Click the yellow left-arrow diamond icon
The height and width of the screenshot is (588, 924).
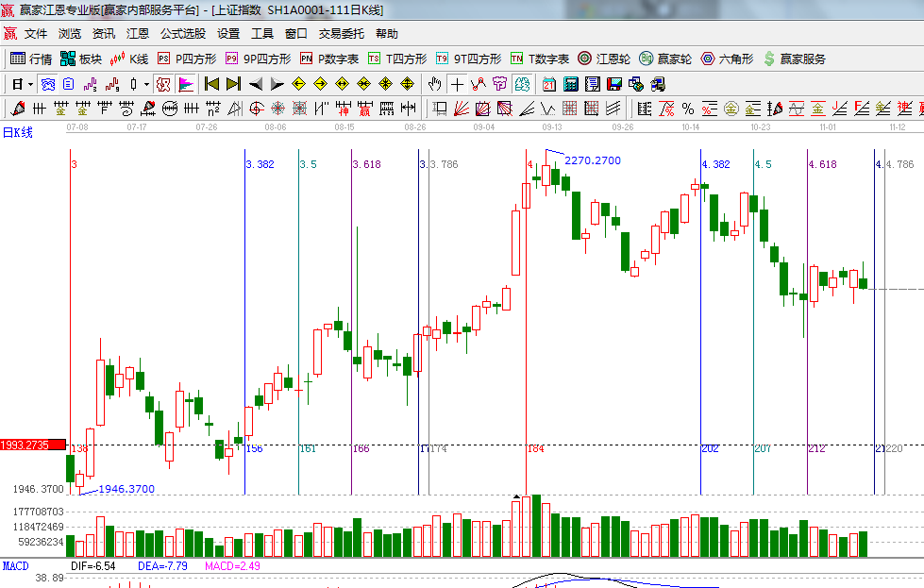tap(298, 84)
